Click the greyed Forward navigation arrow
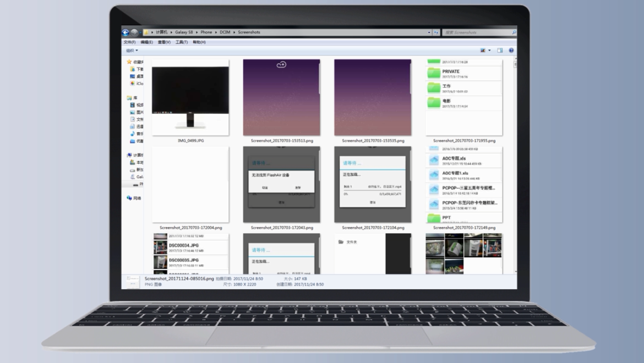This screenshot has width=644, height=363. tap(134, 32)
